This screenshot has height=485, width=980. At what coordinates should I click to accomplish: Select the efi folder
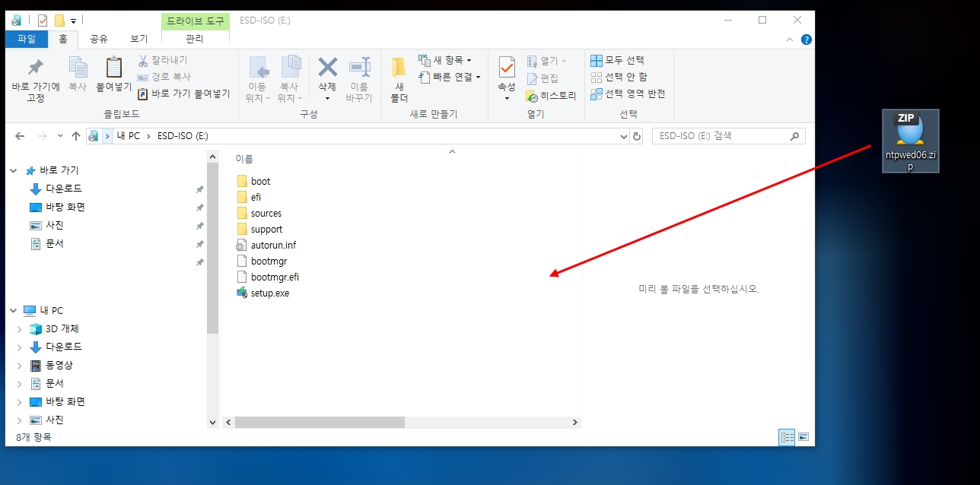pos(249,197)
